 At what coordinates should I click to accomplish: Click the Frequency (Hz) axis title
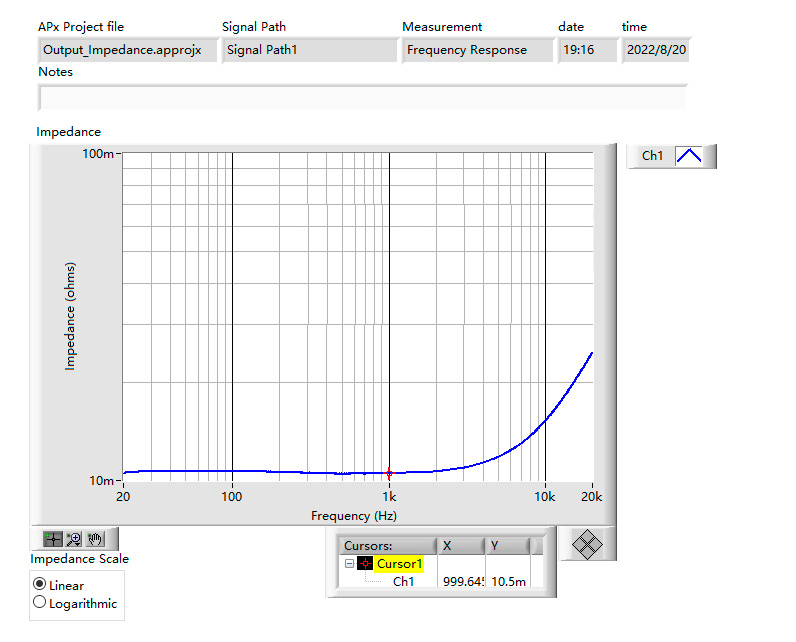coord(354,516)
